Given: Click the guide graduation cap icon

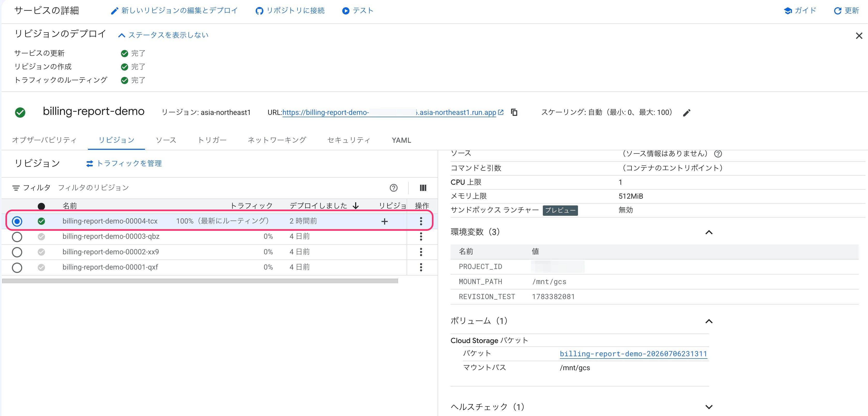Looking at the screenshot, I should tap(788, 11).
